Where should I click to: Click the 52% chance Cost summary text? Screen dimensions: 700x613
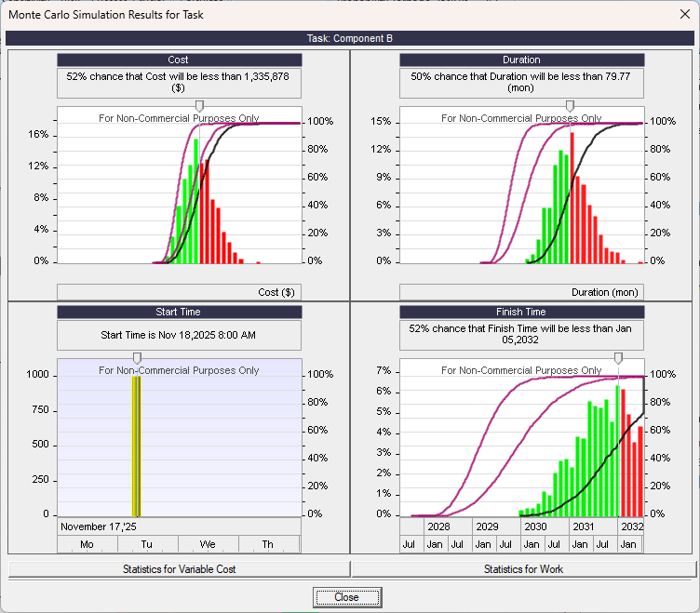pos(179,83)
